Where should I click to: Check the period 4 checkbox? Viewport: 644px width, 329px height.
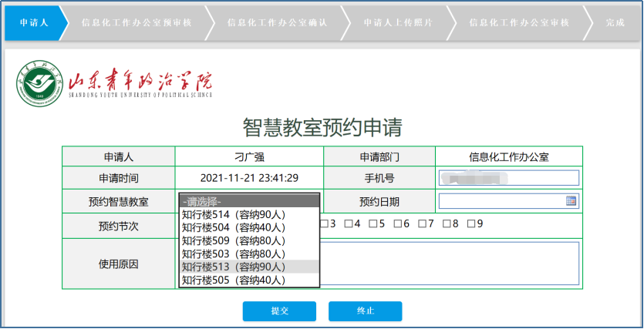point(349,224)
